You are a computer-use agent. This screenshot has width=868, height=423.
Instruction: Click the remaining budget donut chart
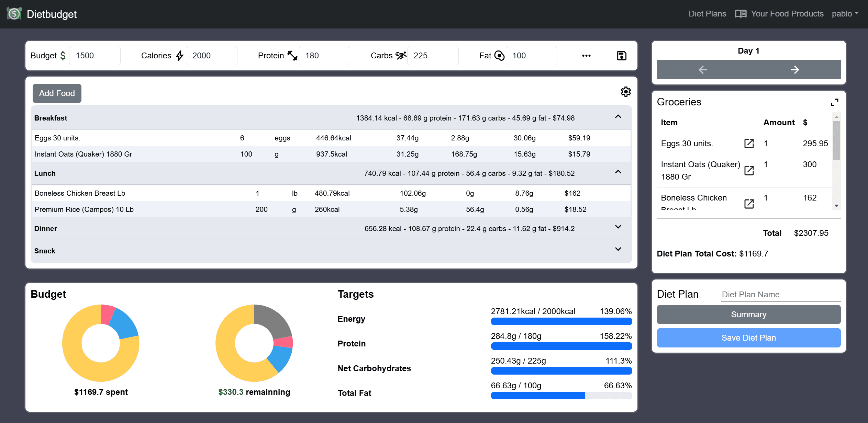[x=254, y=343]
